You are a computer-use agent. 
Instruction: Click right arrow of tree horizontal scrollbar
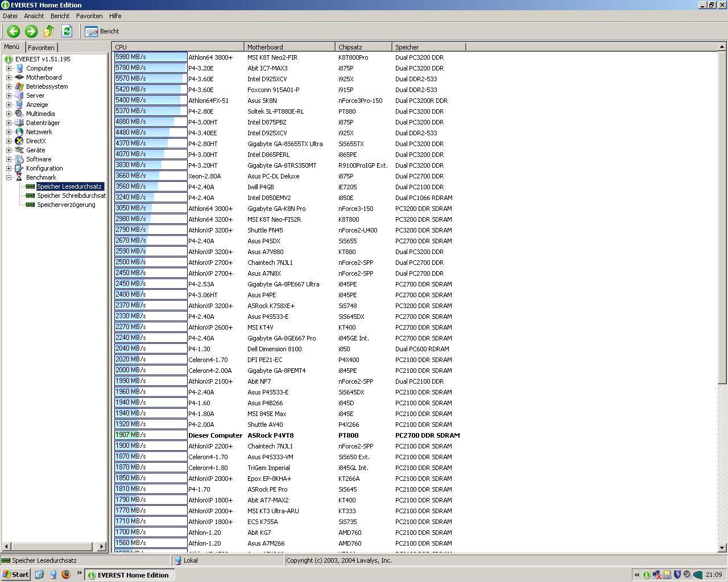[x=102, y=547]
